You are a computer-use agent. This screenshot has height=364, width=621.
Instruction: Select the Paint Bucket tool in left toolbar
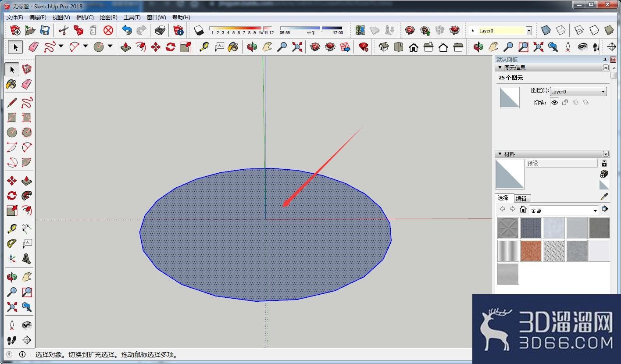(x=12, y=84)
